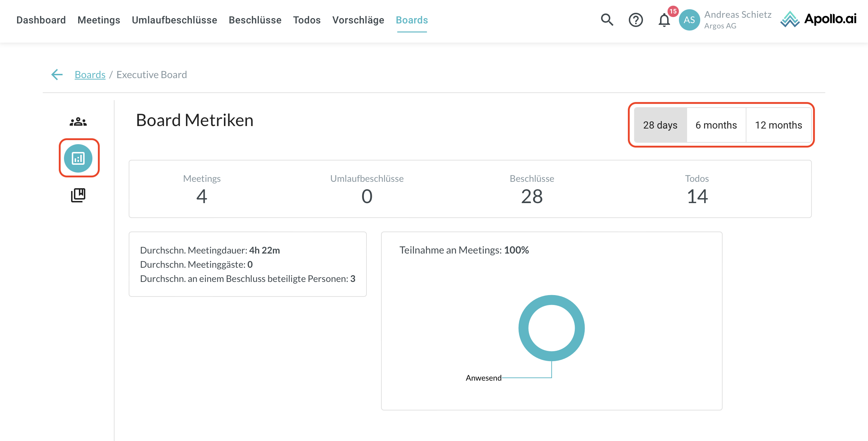The image size is (868, 441).
Task: Click the Boards breadcrumb link
Action: (90, 75)
